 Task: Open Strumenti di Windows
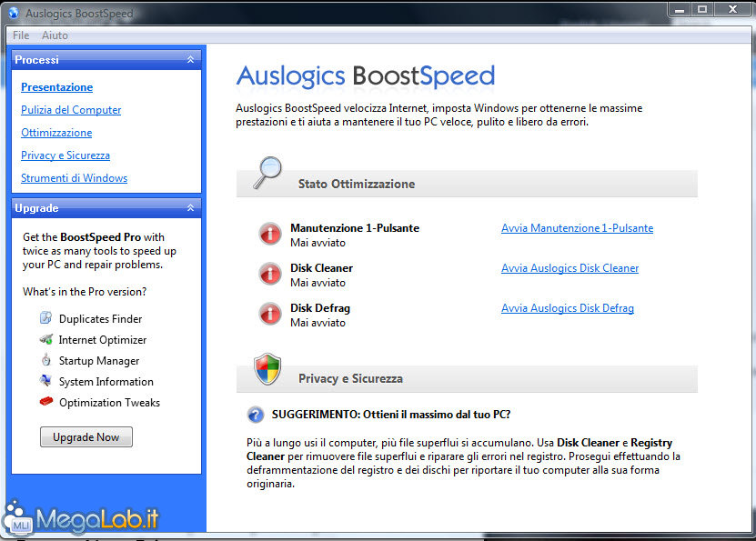pos(75,178)
